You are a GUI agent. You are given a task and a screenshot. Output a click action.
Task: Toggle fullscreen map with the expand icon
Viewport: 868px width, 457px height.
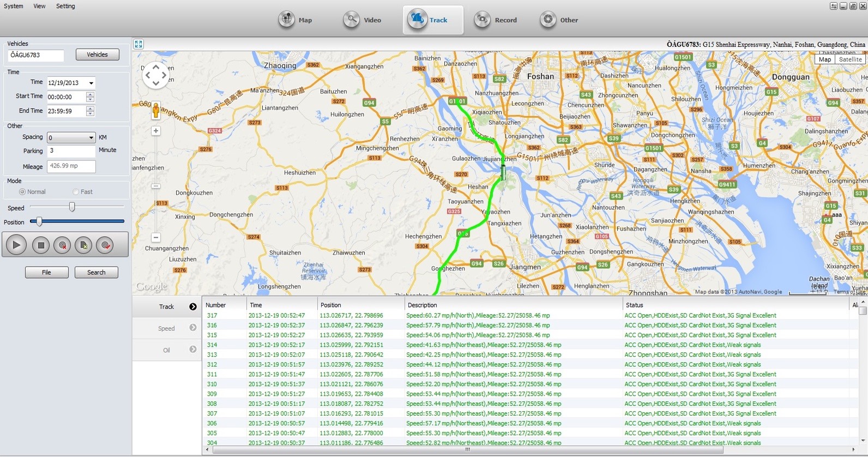138,44
